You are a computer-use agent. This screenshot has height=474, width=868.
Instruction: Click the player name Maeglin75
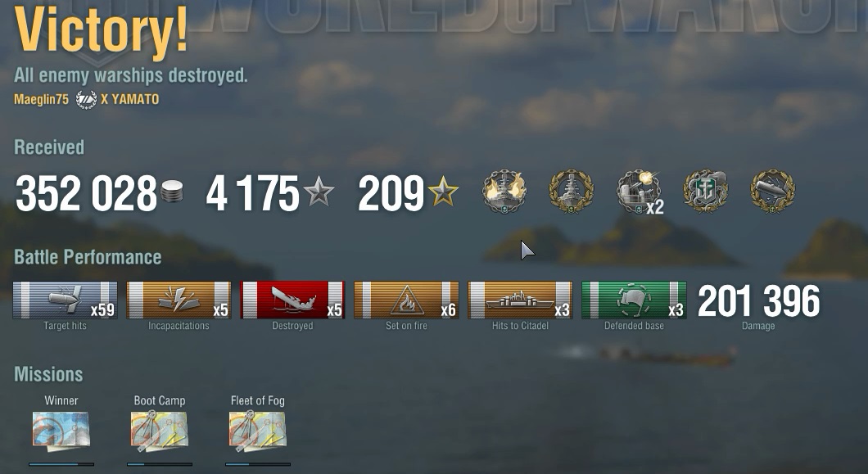[42, 99]
